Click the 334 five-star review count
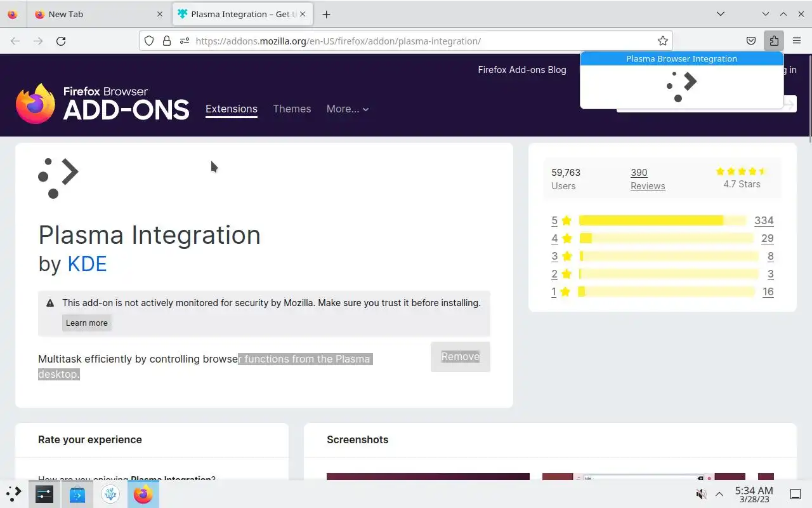 click(764, 221)
